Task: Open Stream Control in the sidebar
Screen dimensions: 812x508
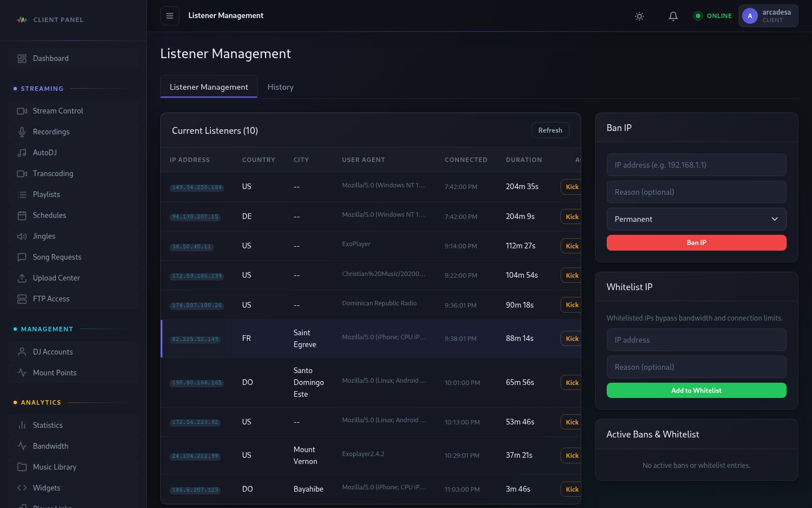Action: (58, 111)
